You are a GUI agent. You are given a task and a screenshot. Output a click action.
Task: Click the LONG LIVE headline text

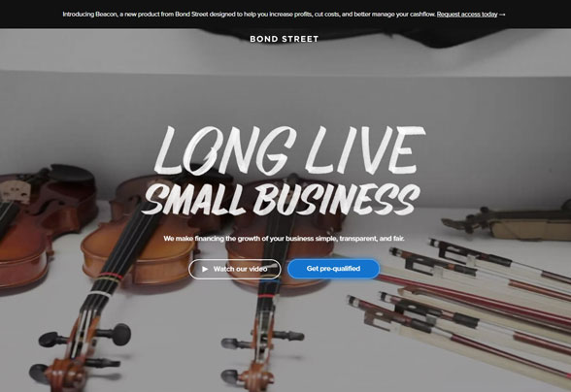288,150
